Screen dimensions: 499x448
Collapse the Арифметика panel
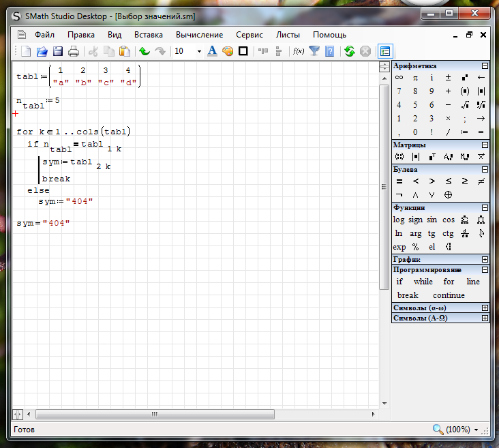pyautogui.click(x=485, y=66)
